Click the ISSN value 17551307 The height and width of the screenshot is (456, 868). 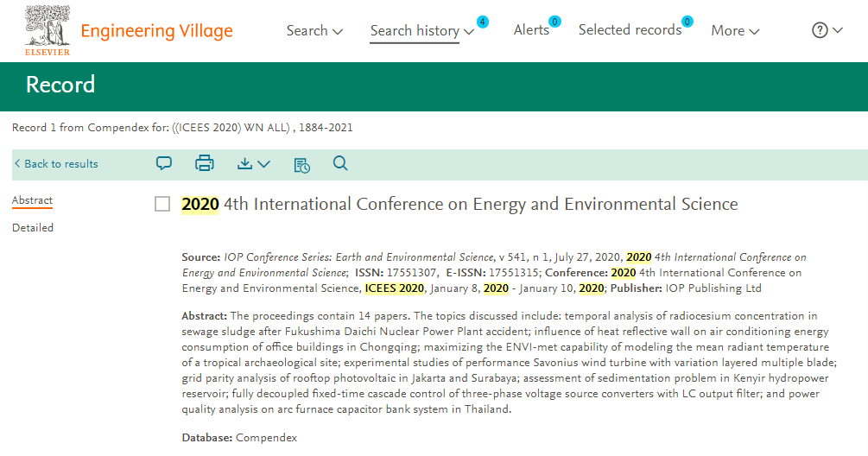(411, 273)
